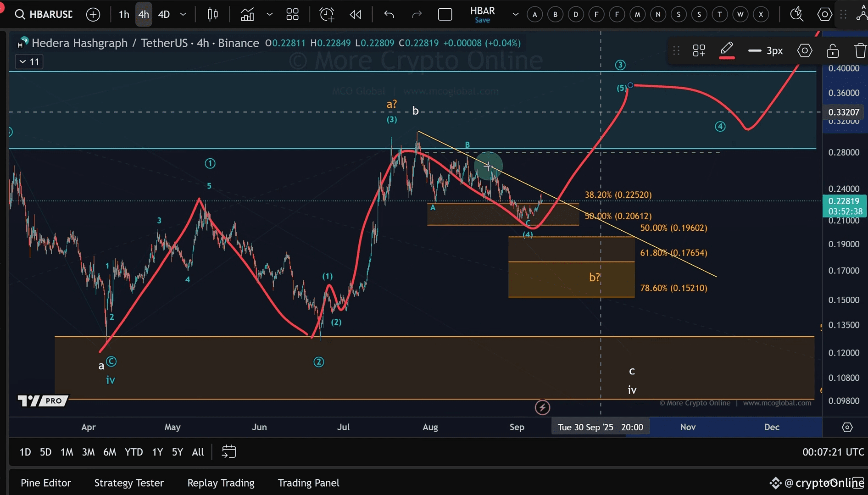Open the Pine Editor panel
The width and height of the screenshot is (868, 495).
[46, 483]
